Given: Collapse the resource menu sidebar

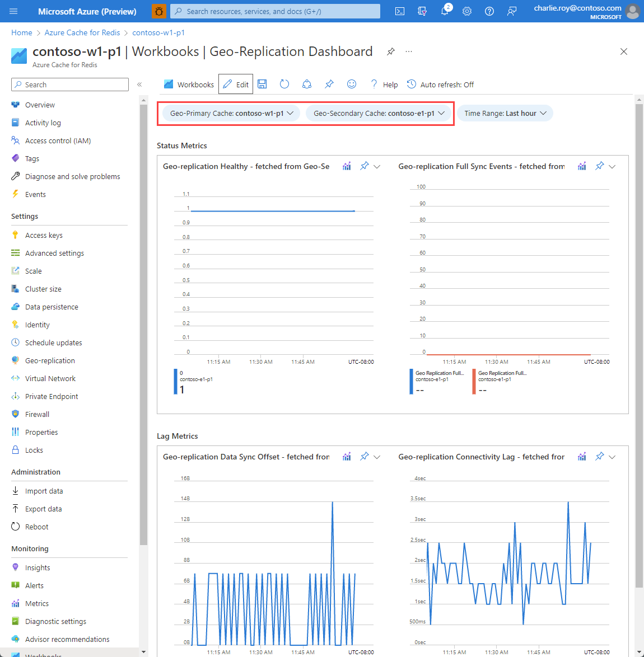Looking at the screenshot, I should (x=139, y=84).
